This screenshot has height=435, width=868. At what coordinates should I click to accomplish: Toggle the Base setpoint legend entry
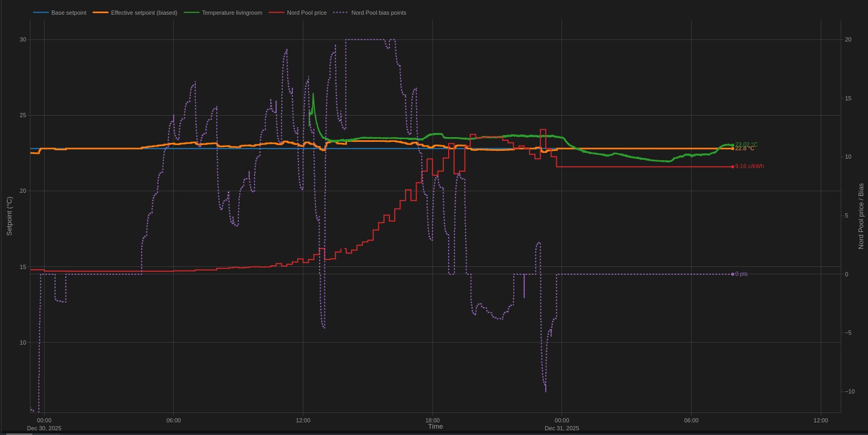pyautogui.click(x=68, y=13)
